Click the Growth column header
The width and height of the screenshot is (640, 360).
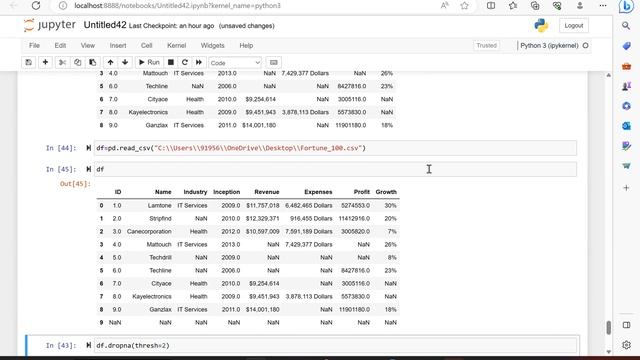click(386, 192)
